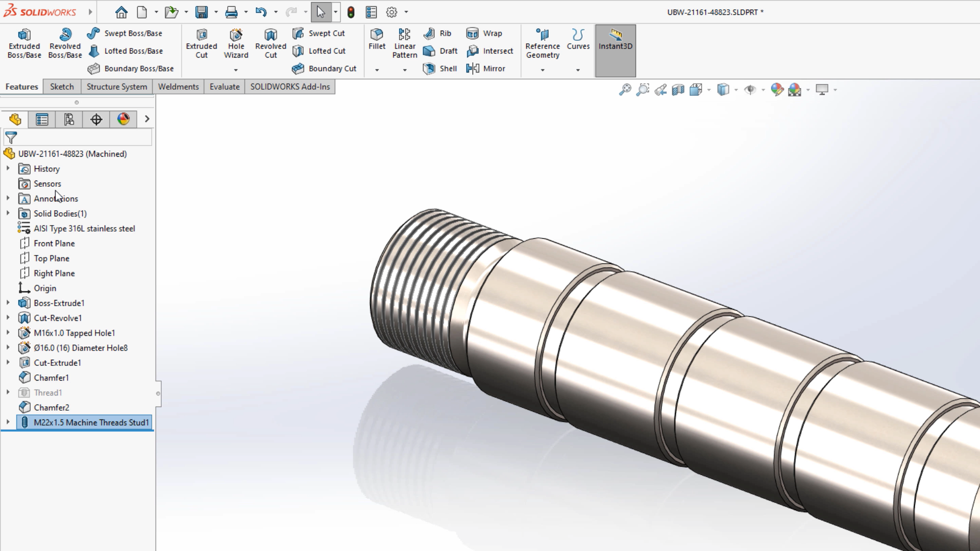Screen dimensions: 980x551
Task: Click the Rebuild traffic light icon
Action: pyautogui.click(x=351, y=12)
